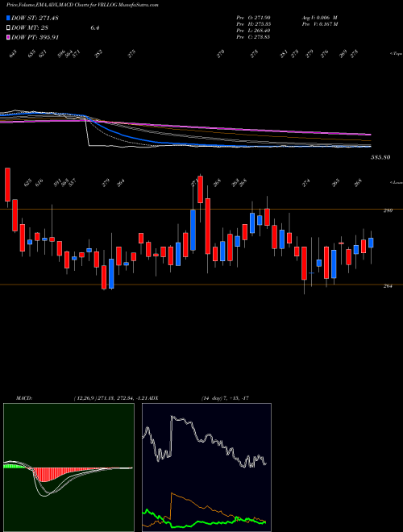Open the MACD histogram panel

tap(69, 468)
